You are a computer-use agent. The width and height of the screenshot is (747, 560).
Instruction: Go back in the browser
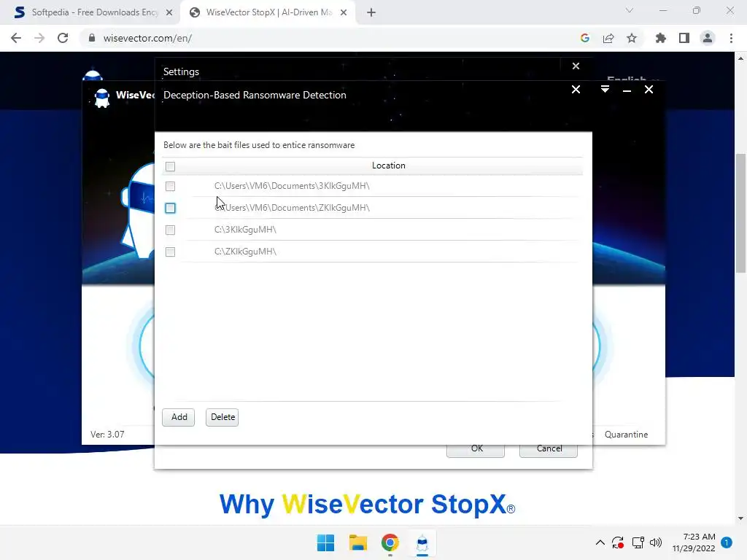(x=16, y=38)
